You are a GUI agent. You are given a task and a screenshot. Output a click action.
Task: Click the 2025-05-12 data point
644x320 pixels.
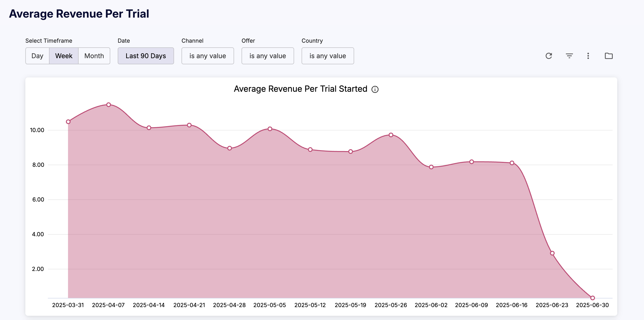click(x=310, y=149)
